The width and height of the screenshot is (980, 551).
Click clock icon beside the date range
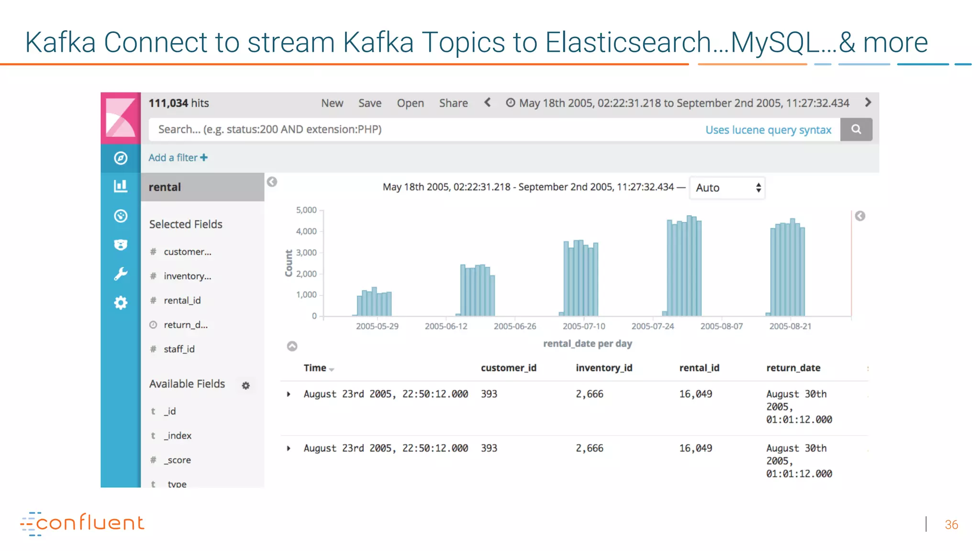point(511,103)
